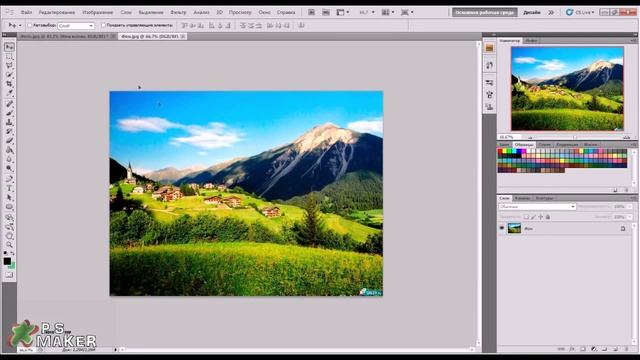
Task: Pick the red swatch in Образцы panel
Action: 500,151
